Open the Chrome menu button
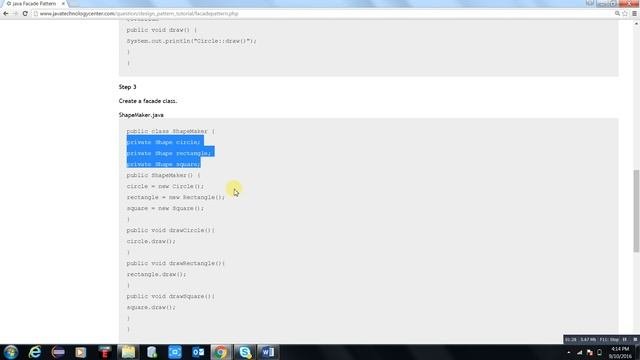Viewport: 640px width, 360px height. (x=634, y=13)
